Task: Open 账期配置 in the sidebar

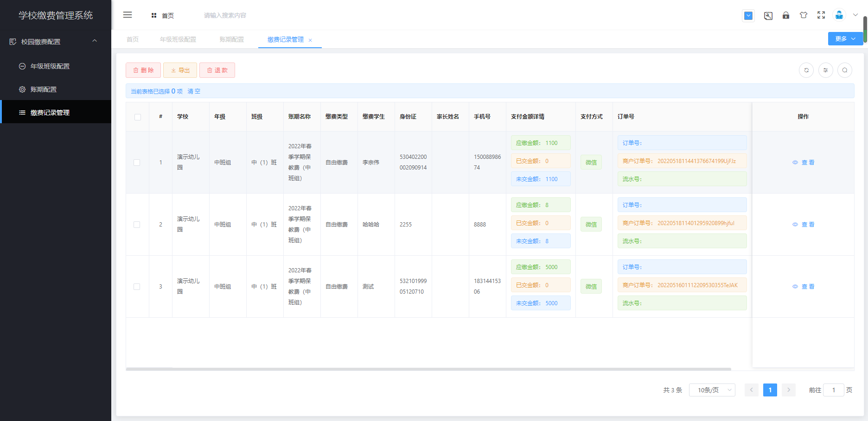Action: (x=44, y=89)
